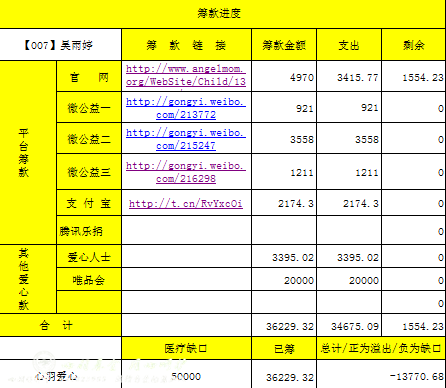The width and height of the screenshot is (446, 388).
Task: Select the 医疗缺口 header cell
Action: tap(186, 348)
